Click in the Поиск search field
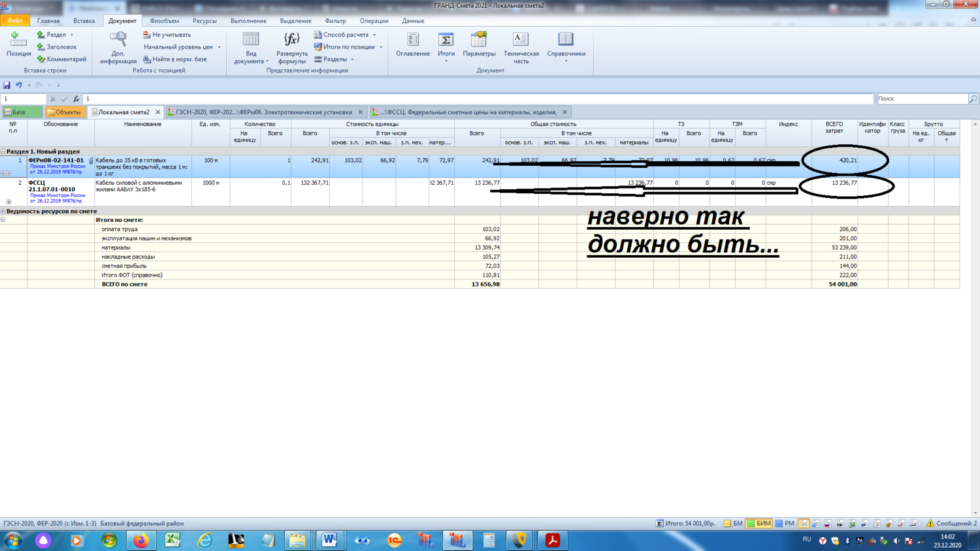This screenshot has height=551, width=980. tap(922, 99)
